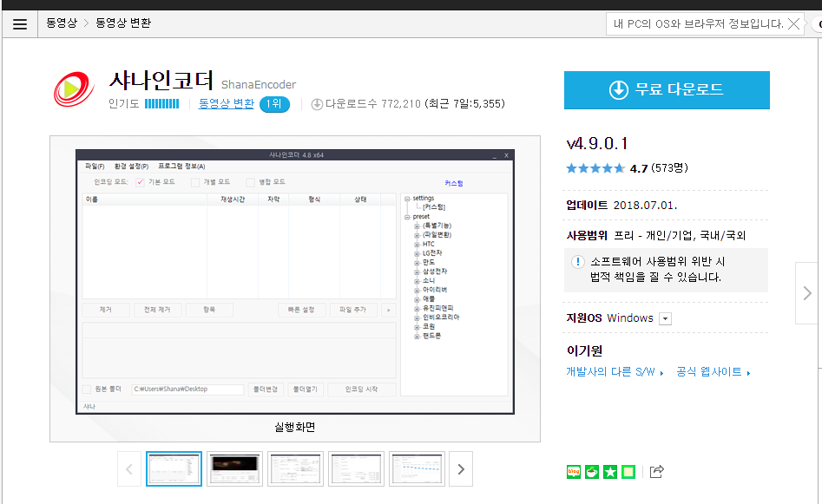Click the 1위 rank badge
This screenshot has width=822, height=504.
pyautogui.click(x=274, y=104)
